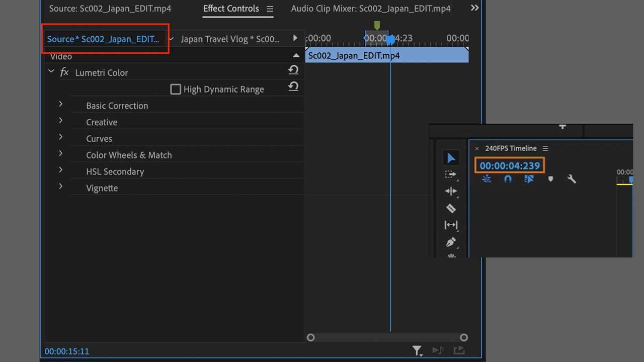Screen dimensions: 644x362
Task: Select the Pen tool
Action: coord(451,242)
